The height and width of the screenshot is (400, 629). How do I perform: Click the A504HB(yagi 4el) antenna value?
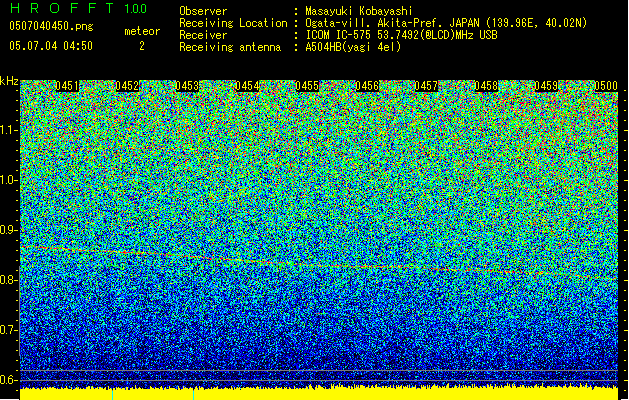point(353,47)
